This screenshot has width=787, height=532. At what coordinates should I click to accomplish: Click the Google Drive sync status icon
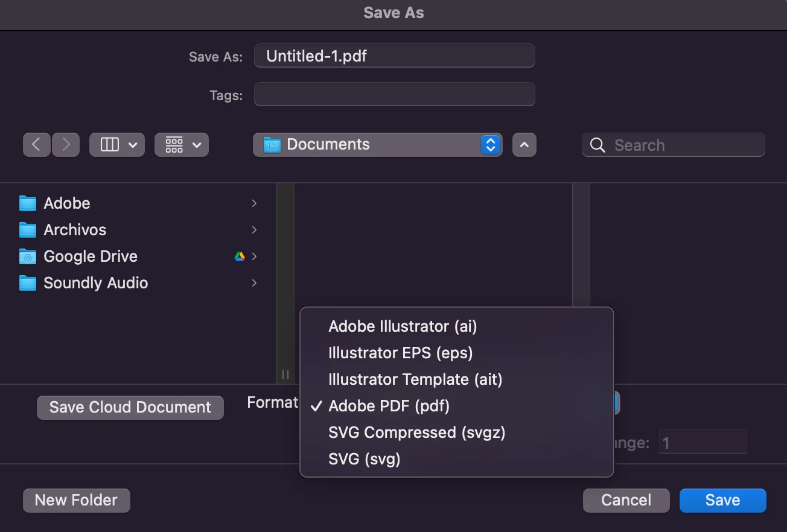(x=240, y=256)
